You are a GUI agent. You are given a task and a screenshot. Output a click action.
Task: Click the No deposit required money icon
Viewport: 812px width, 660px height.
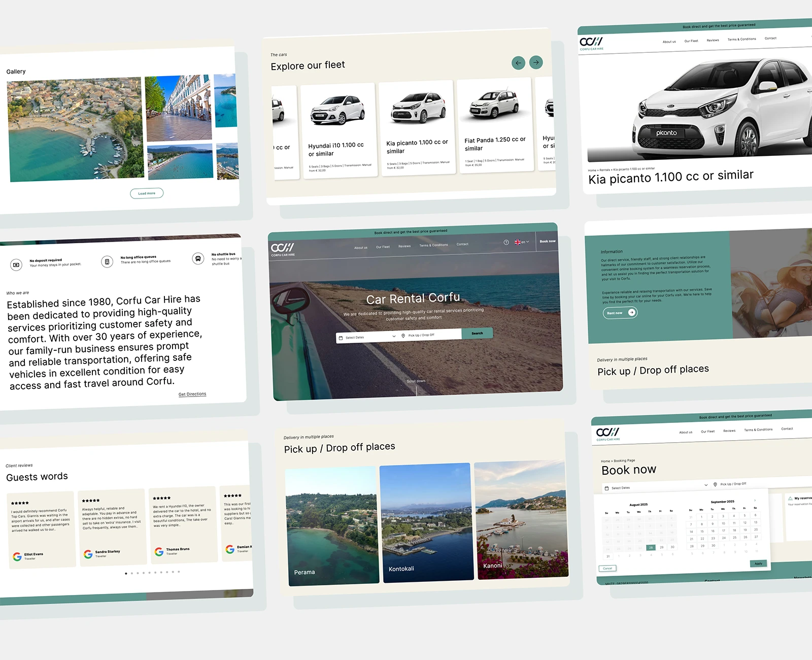pyautogui.click(x=16, y=265)
